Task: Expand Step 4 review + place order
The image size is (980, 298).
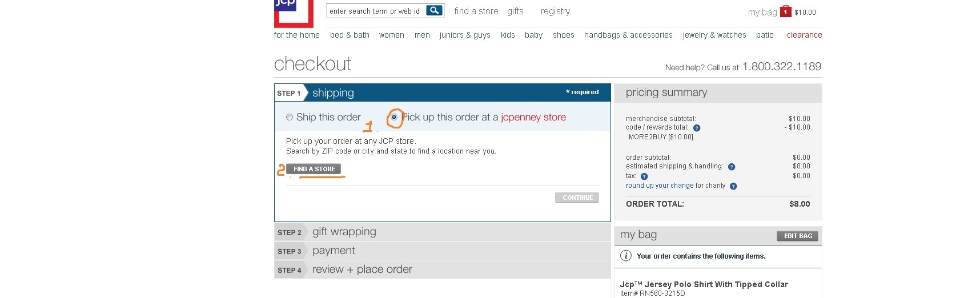Action: tap(362, 269)
